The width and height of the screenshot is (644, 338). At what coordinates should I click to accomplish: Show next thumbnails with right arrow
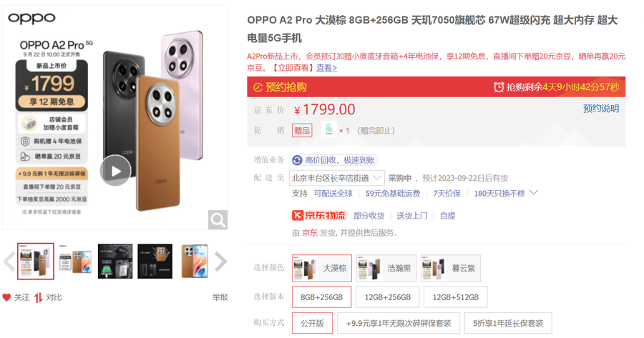point(220,262)
